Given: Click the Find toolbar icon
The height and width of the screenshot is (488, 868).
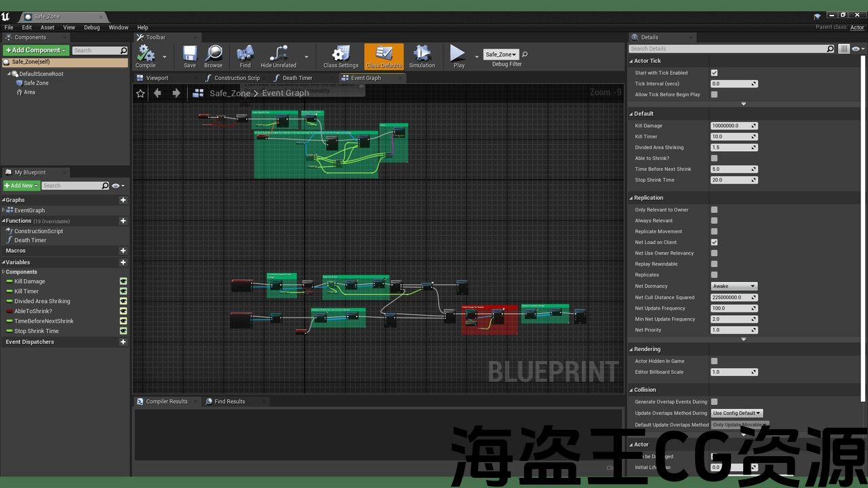Looking at the screenshot, I should [x=245, y=54].
